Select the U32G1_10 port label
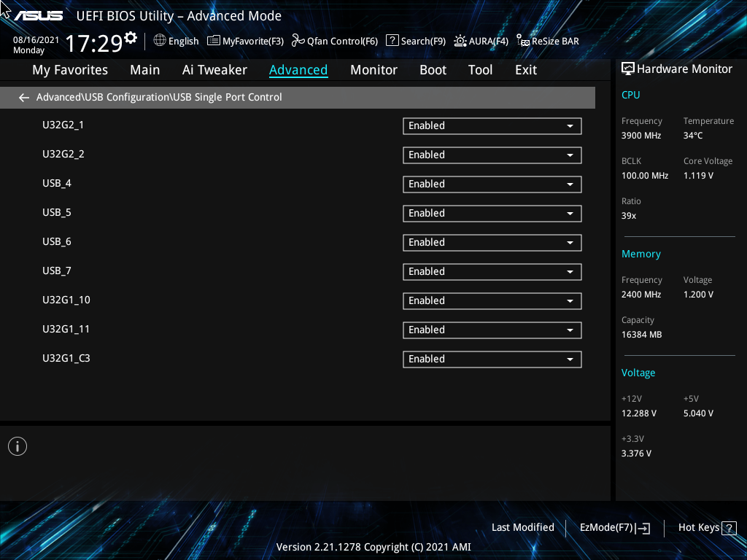The image size is (747, 560). coord(66,300)
